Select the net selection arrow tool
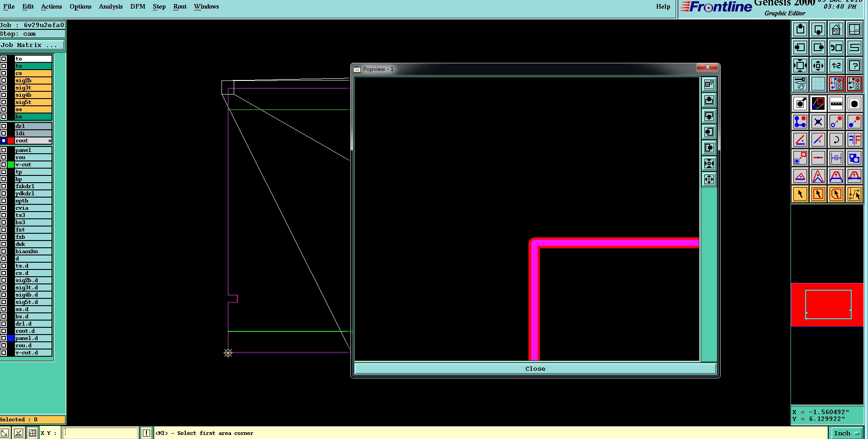The width and height of the screenshot is (868, 439). pyautogui.click(x=854, y=194)
